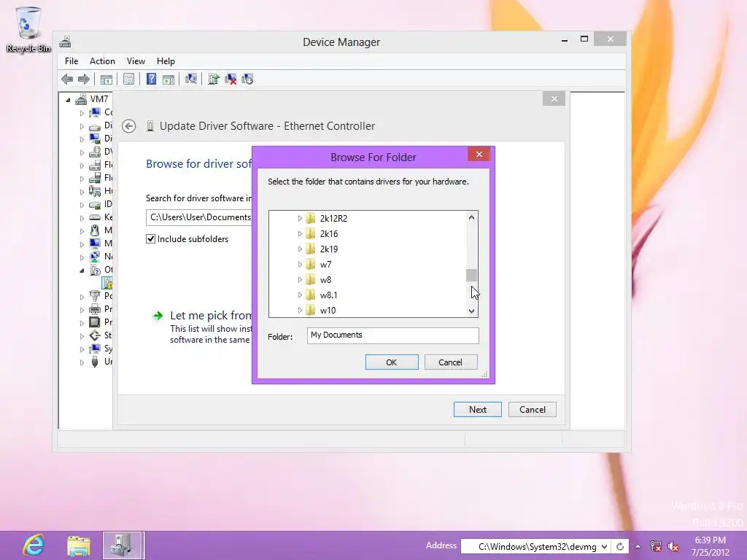This screenshot has width=747, height=560.
Task: Click OK in Browse For Folder
Action: (392, 362)
